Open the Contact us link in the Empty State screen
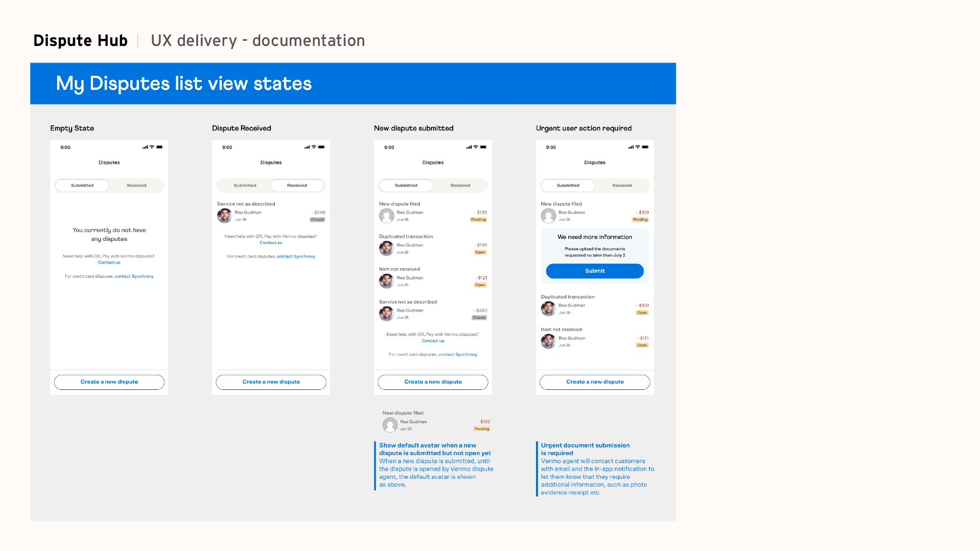980x551 pixels. (109, 263)
